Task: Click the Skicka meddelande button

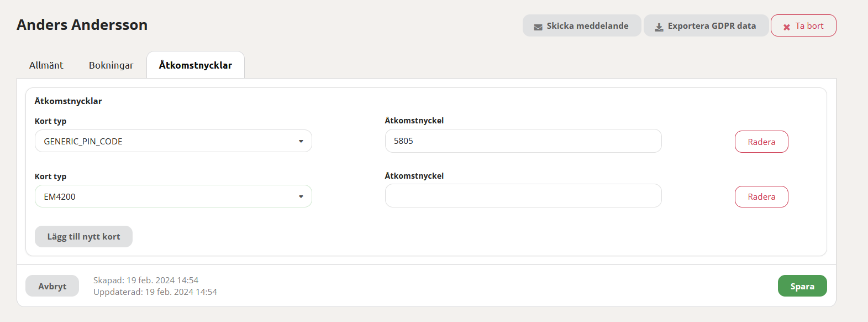Action: coord(582,25)
